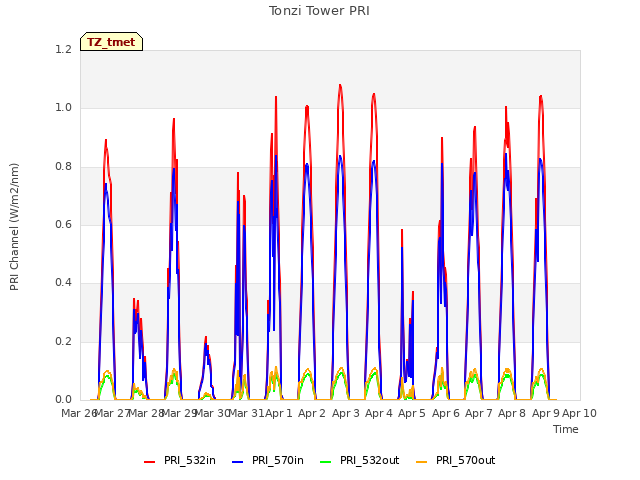Image resolution: width=640 pixels, height=480 pixels.
Task: Click the Apr 10 x-axis tick label
Action: pyautogui.click(x=579, y=413)
